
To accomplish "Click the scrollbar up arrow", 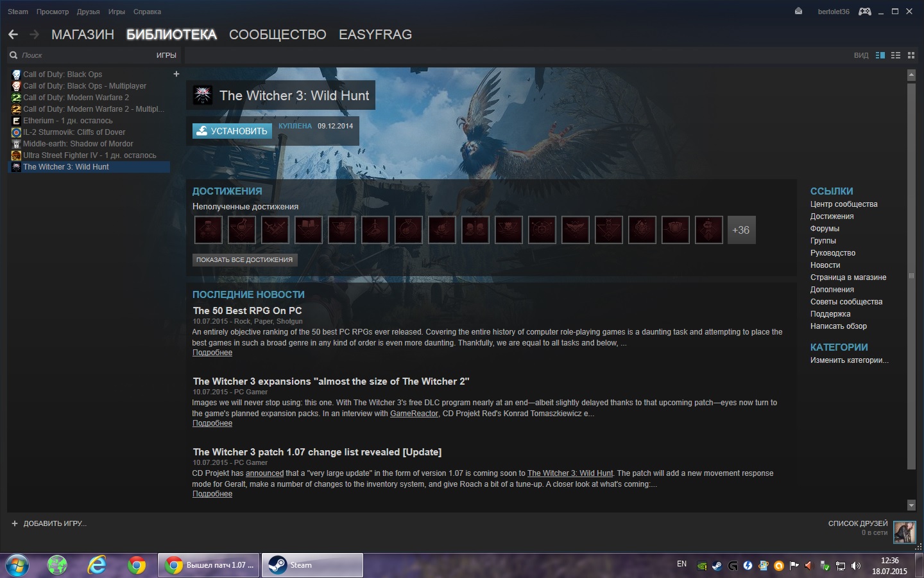I will [911, 75].
